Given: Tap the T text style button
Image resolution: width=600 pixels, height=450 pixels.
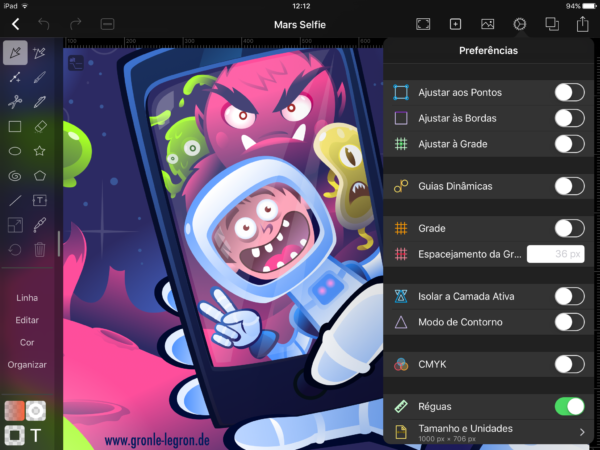Looking at the screenshot, I should point(36,435).
